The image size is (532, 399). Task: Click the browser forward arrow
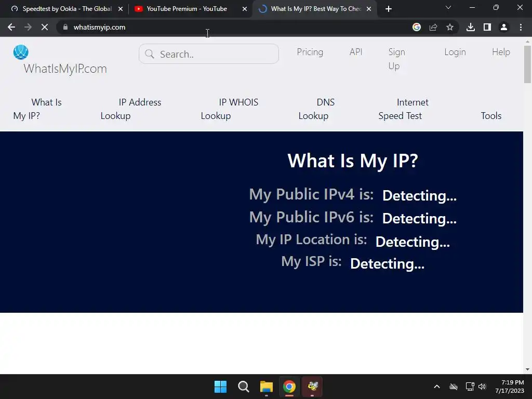(x=28, y=27)
